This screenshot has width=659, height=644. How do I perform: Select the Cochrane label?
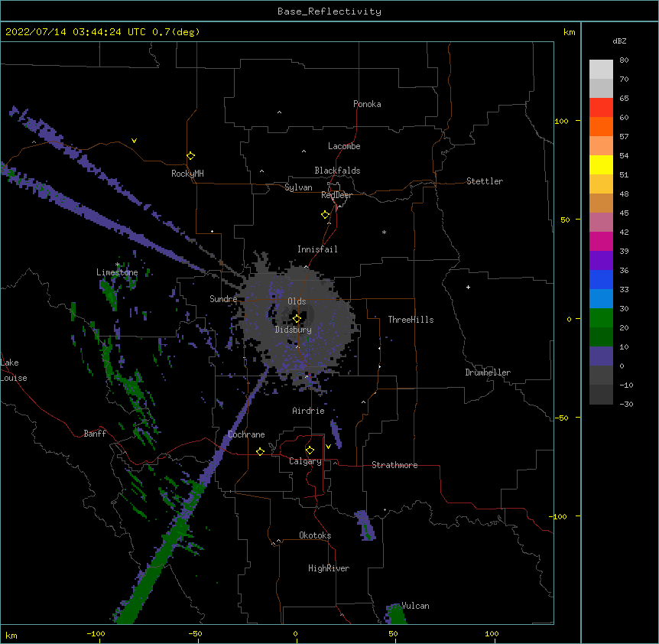(x=246, y=434)
